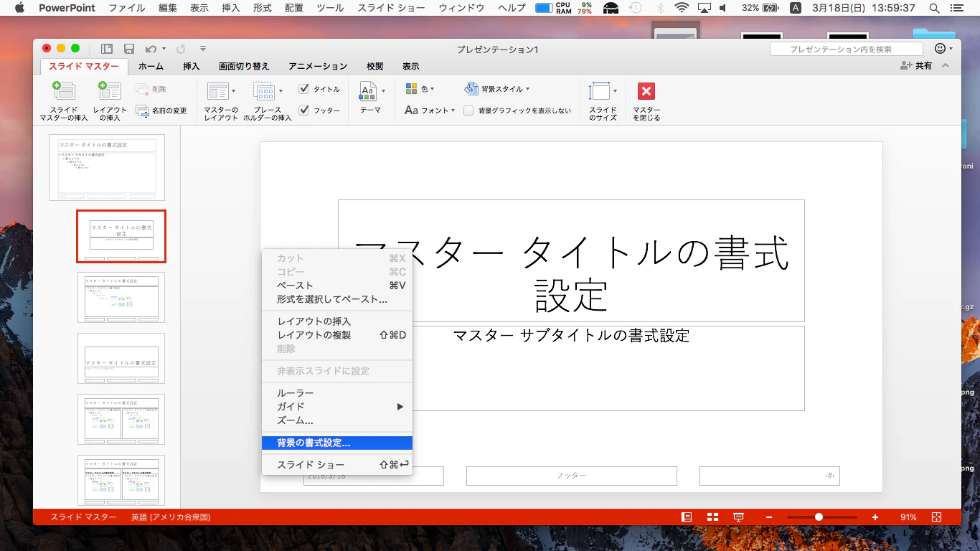The image size is (980, 551).
Task: Click the 共有 share button
Action: pyautogui.click(x=916, y=66)
